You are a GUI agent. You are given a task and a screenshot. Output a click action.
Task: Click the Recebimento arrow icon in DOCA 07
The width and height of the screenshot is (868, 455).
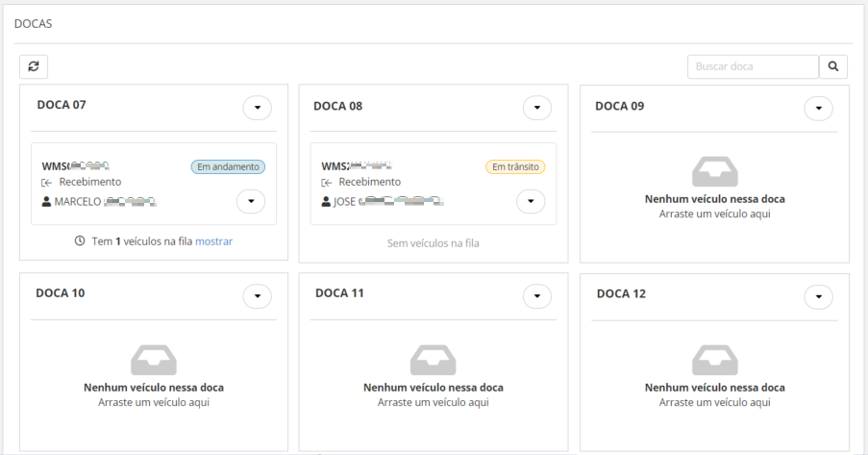pos(46,183)
